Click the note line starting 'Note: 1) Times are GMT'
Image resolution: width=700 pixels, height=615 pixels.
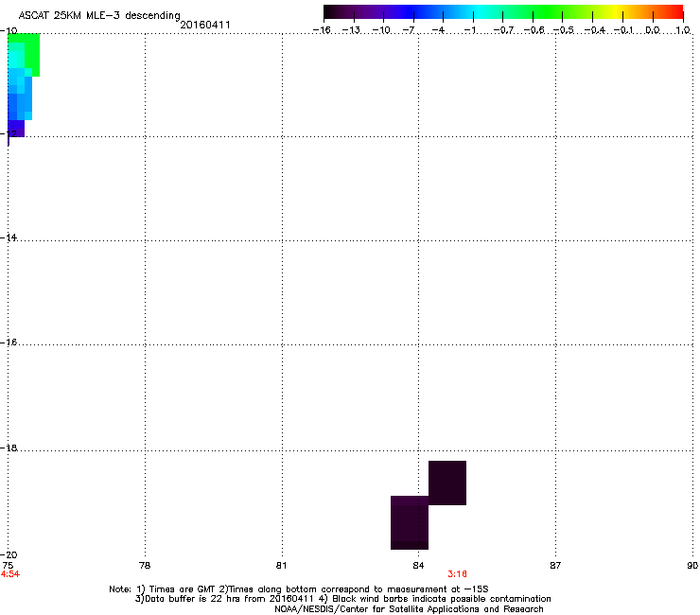click(299, 589)
